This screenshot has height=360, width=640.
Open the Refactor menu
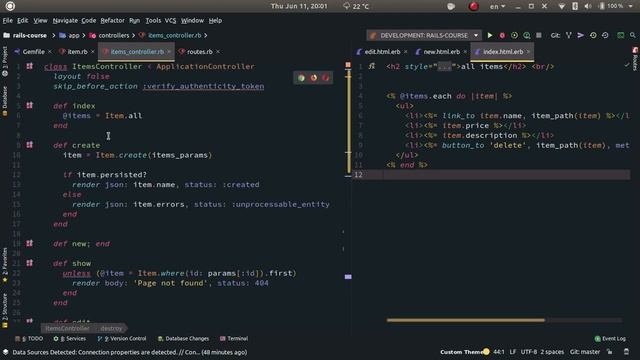112,20
